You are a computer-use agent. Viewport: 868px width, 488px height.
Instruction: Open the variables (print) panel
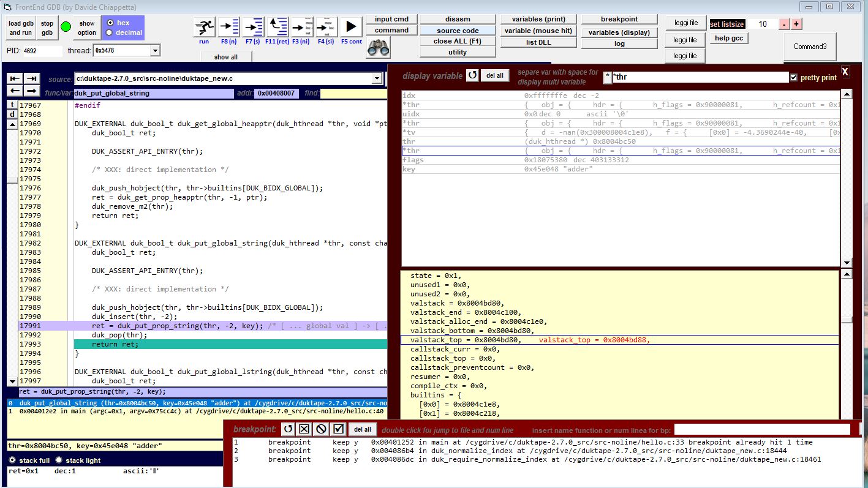tap(538, 19)
